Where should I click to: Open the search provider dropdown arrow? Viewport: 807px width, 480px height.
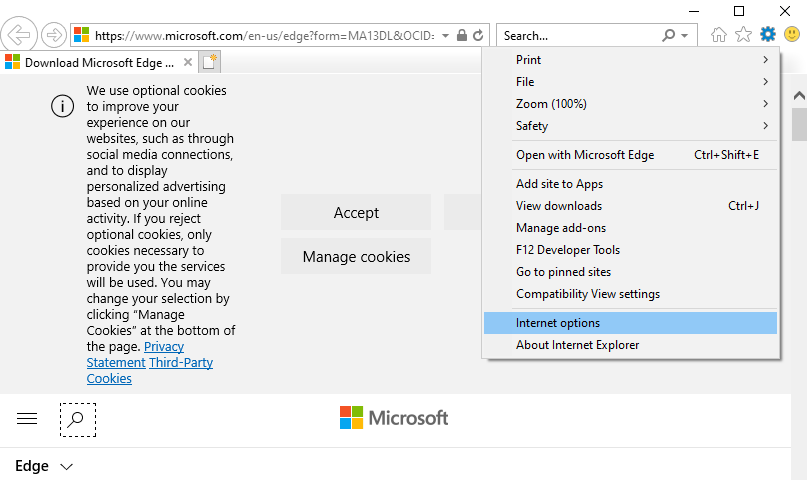[685, 35]
